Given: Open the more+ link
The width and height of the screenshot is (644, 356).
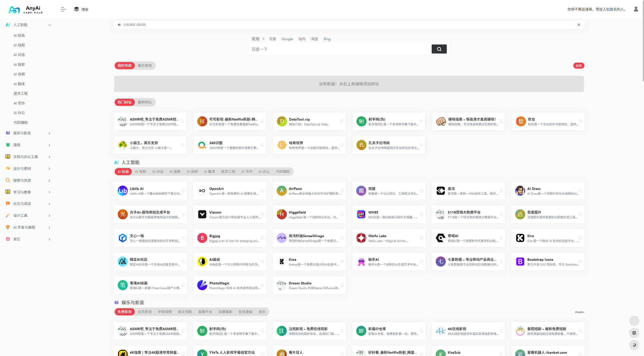Looking at the screenshot, I should pyautogui.click(x=579, y=312).
